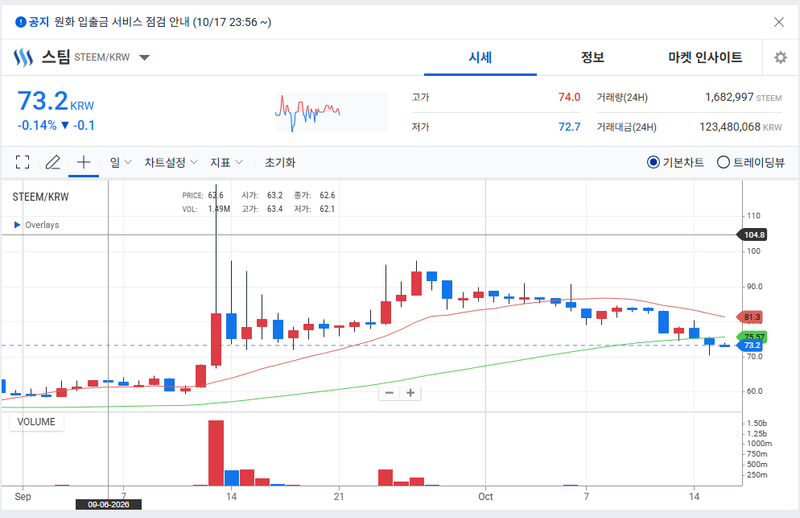
Task: Click the blue 73.2 current price tag
Action: [749, 346]
